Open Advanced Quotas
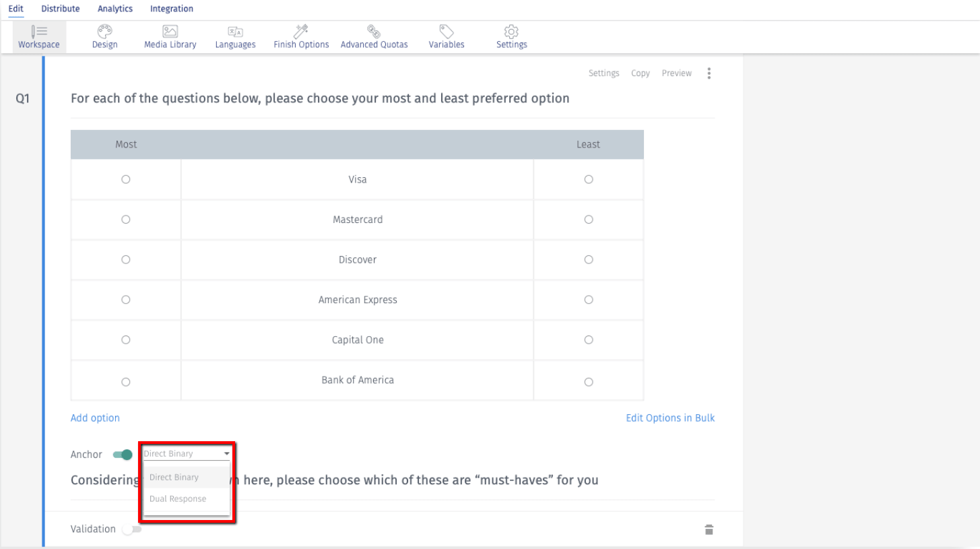Image resolution: width=980 pixels, height=549 pixels. pyautogui.click(x=374, y=36)
